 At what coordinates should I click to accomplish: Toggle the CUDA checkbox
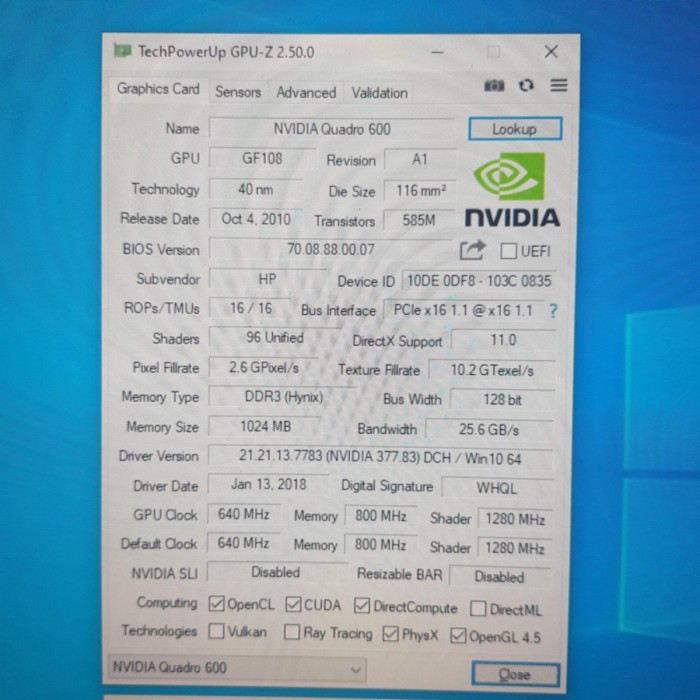293,604
